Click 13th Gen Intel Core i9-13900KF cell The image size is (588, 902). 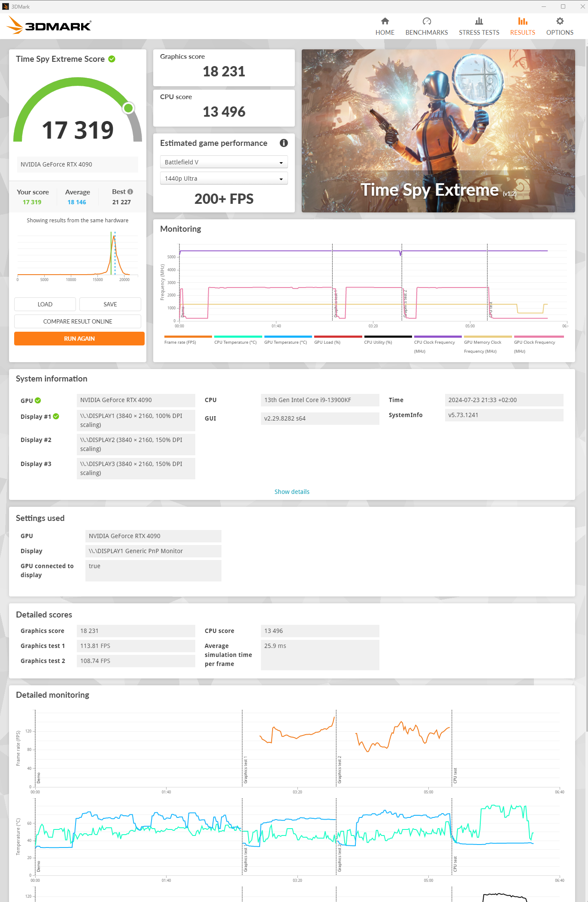pos(320,400)
